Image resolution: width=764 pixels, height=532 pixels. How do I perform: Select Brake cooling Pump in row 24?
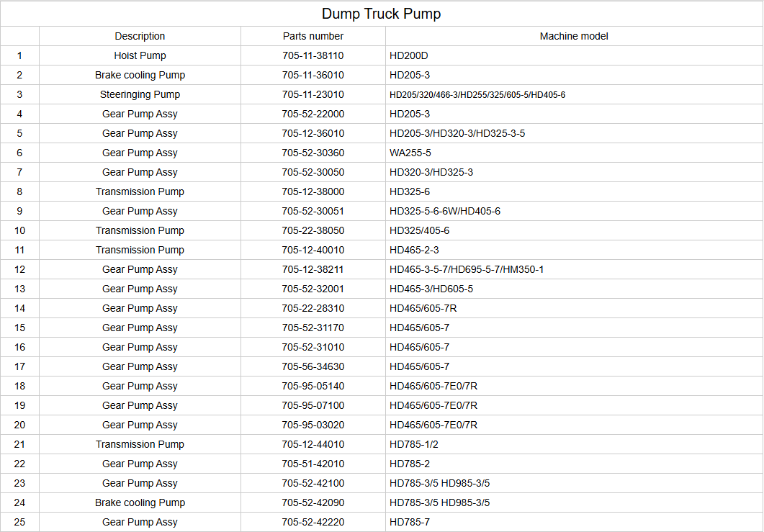point(140,504)
